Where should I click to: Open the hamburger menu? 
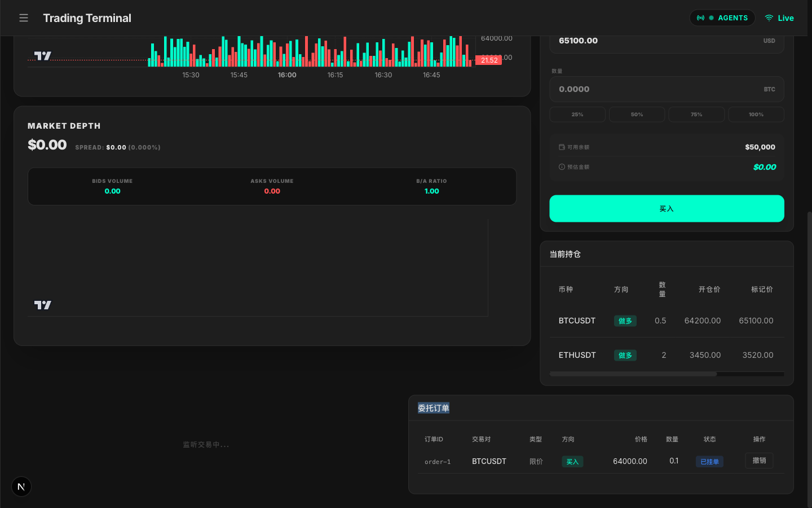pos(24,18)
